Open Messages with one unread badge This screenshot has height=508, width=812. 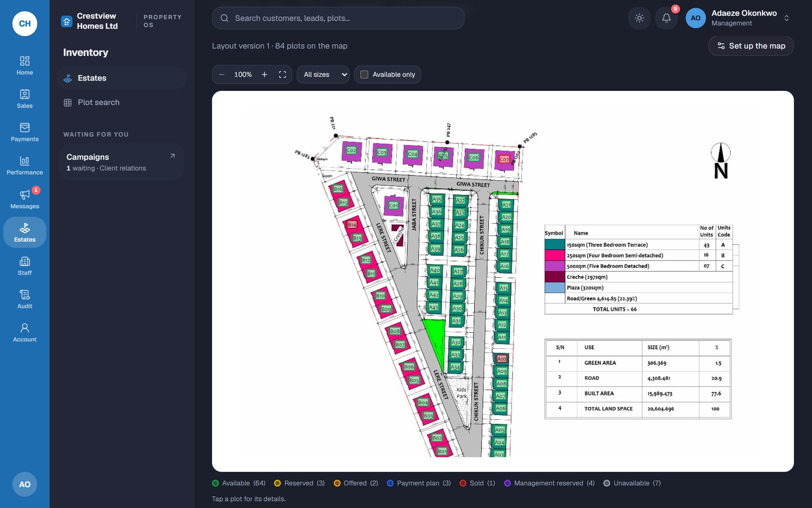[24, 199]
